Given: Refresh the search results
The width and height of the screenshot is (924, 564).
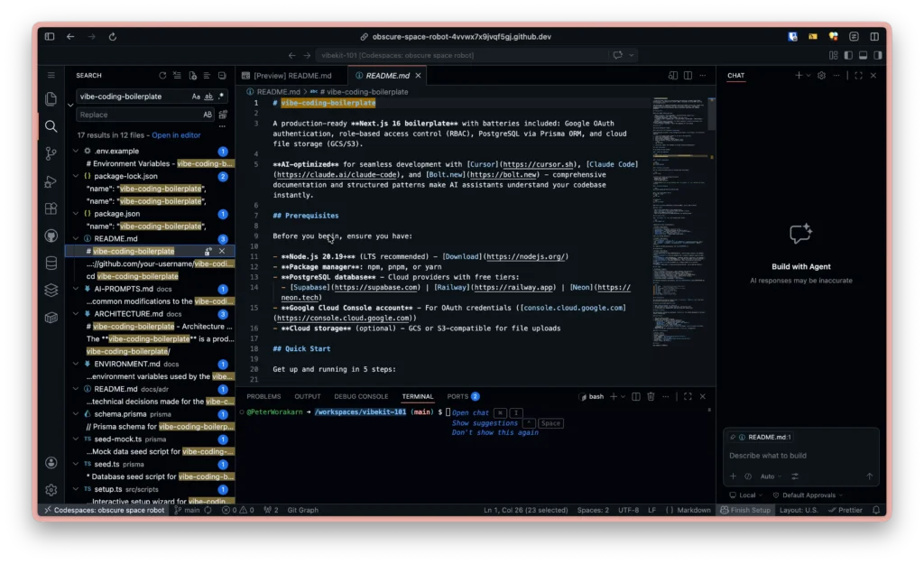Looking at the screenshot, I should (x=162, y=76).
